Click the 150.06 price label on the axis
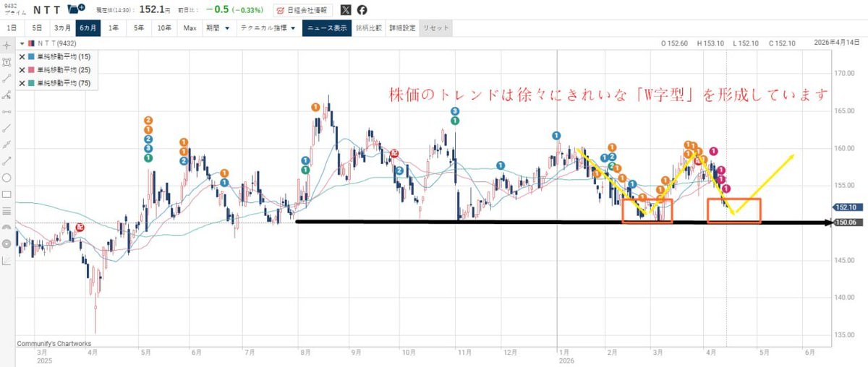This screenshot has height=367, width=868. click(x=846, y=223)
